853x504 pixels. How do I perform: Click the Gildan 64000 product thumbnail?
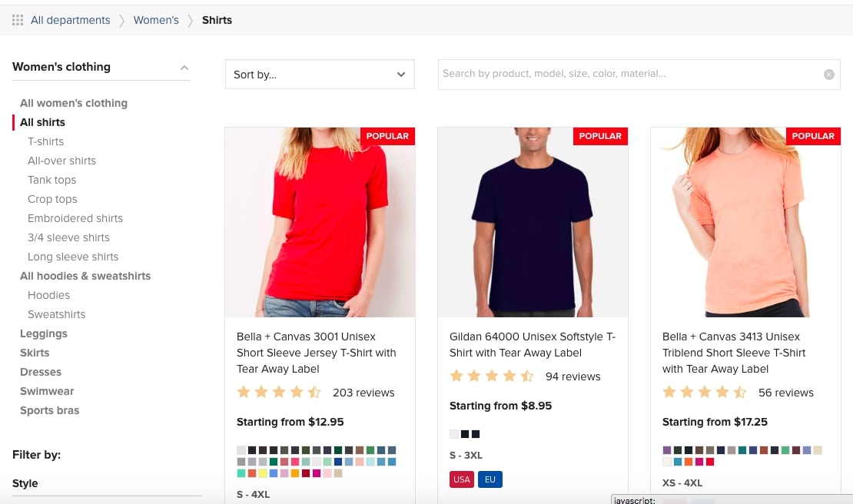[533, 221]
